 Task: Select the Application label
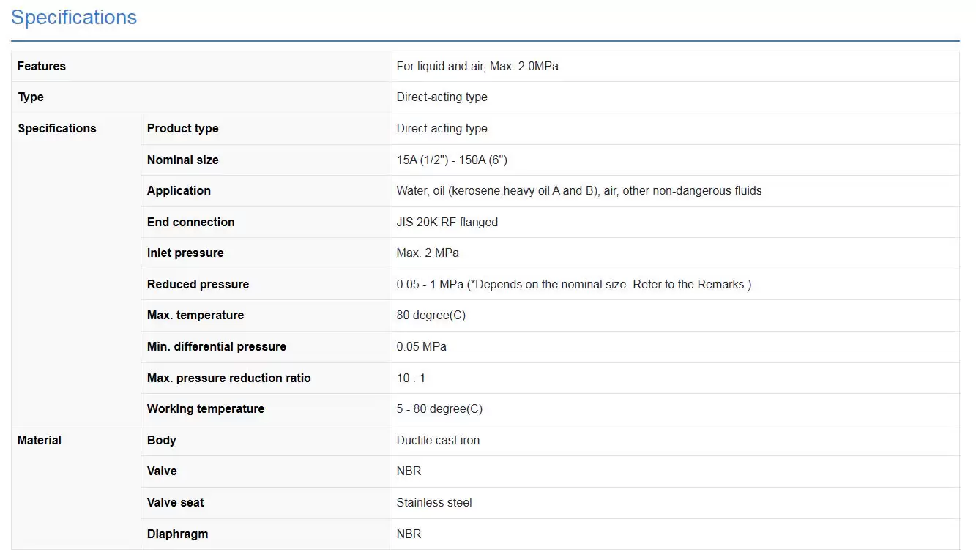pos(179,190)
